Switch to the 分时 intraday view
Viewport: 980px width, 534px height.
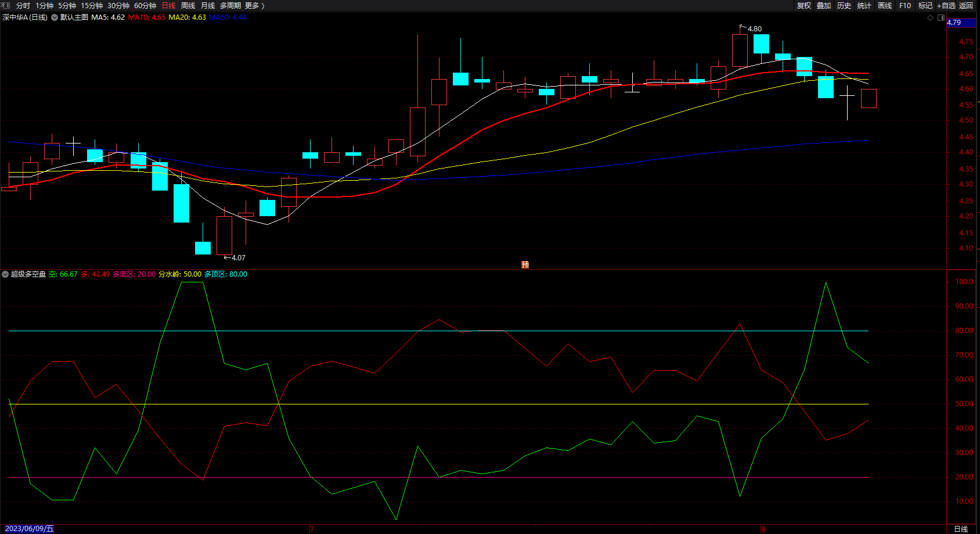point(23,5)
